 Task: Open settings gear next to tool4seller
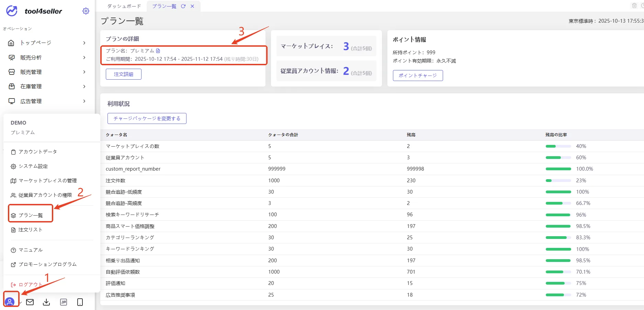pyautogui.click(x=86, y=11)
